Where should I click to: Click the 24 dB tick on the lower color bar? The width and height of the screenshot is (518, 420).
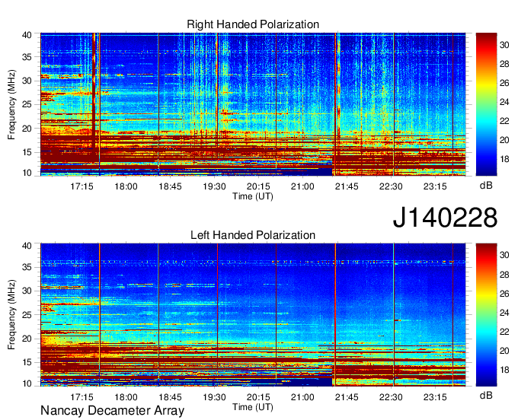click(x=504, y=313)
